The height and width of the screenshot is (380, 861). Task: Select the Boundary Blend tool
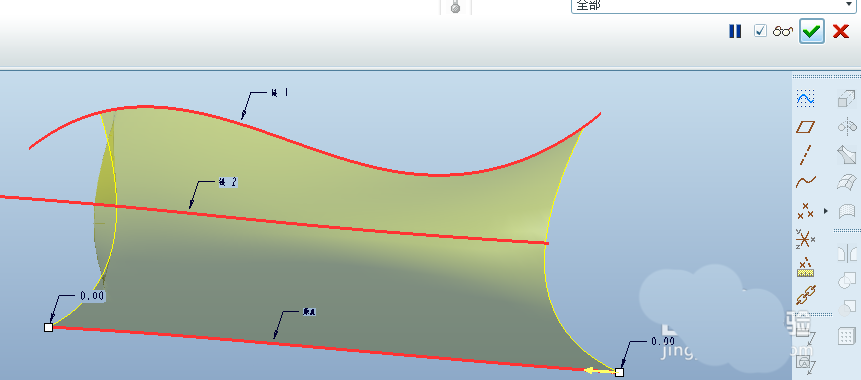[x=846, y=182]
